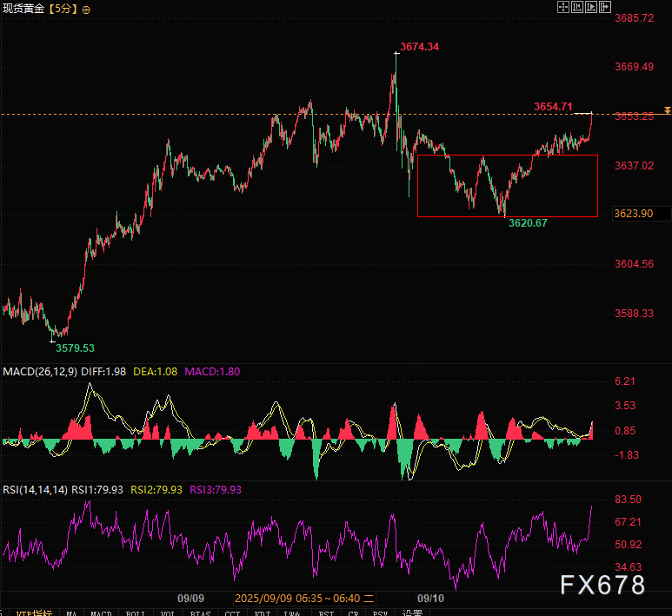This screenshot has width=672, height=616.
Task: Click the 3674.34 high price marker
Action: (419, 46)
